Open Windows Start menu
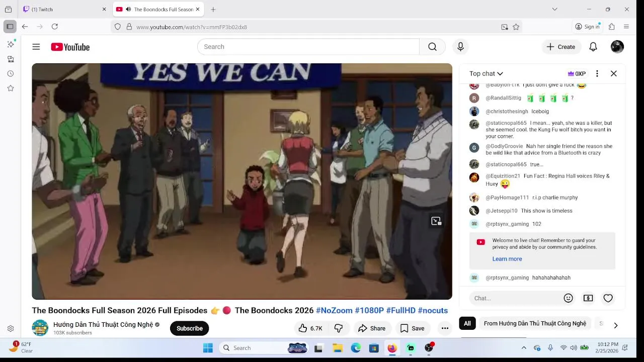 [208, 348]
